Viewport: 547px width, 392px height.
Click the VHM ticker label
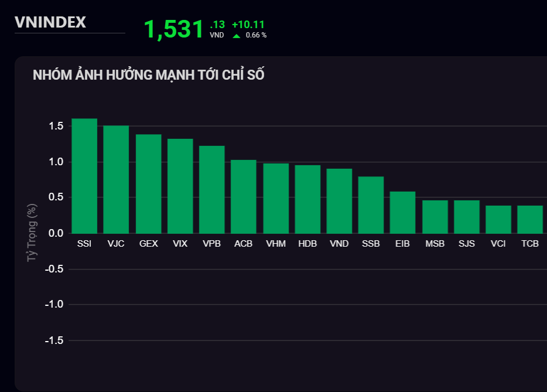[x=276, y=244]
